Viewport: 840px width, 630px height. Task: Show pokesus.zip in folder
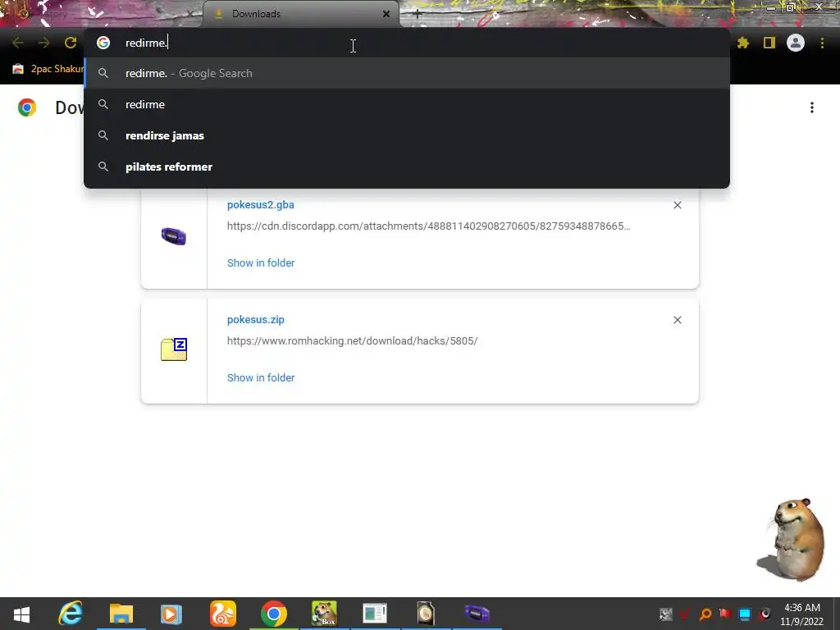pos(261,377)
